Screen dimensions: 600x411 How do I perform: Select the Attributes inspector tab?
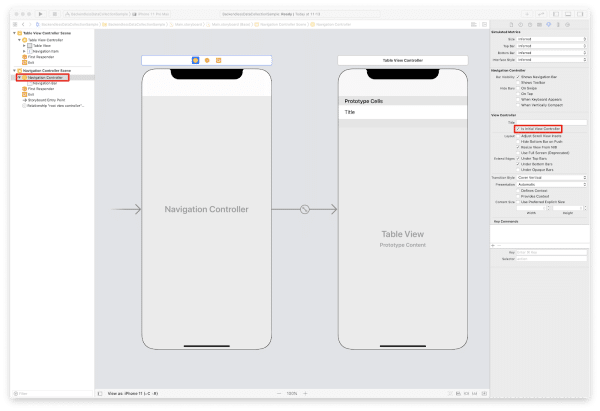coord(549,24)
